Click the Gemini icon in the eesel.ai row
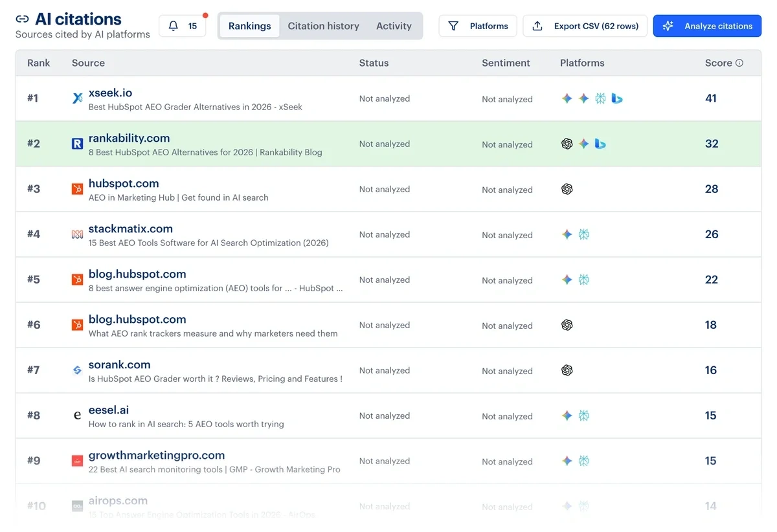Screen dimensions: 777x532 pos(567,416)
